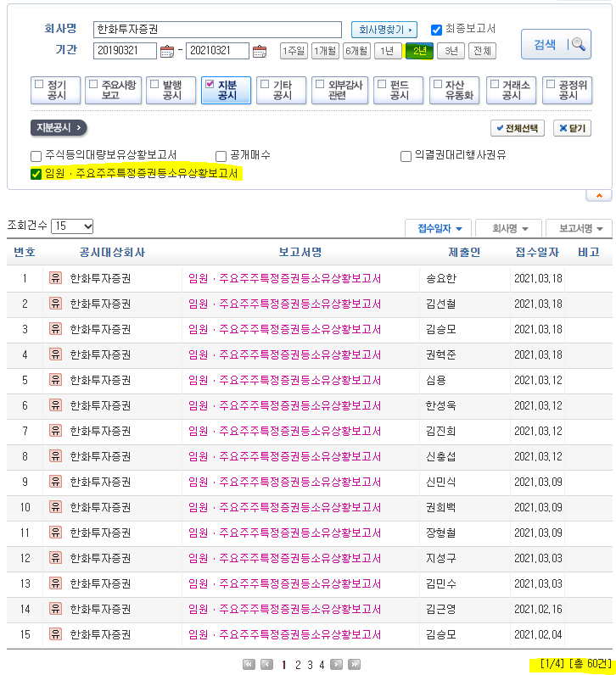Click the 유 icon in row 14

55,609
